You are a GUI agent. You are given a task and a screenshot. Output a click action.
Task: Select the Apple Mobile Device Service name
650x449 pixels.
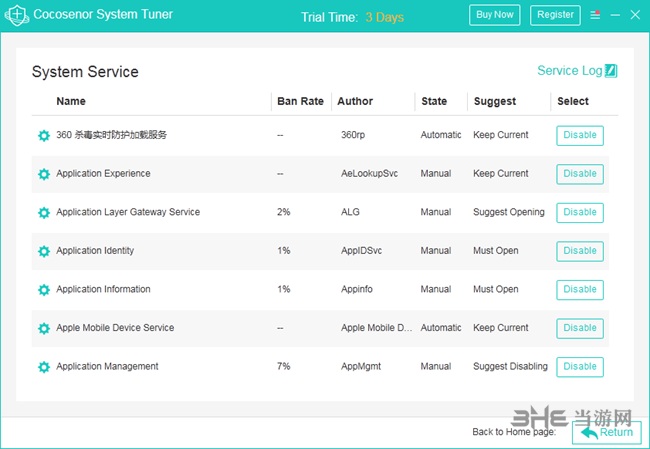pos(115,328)
